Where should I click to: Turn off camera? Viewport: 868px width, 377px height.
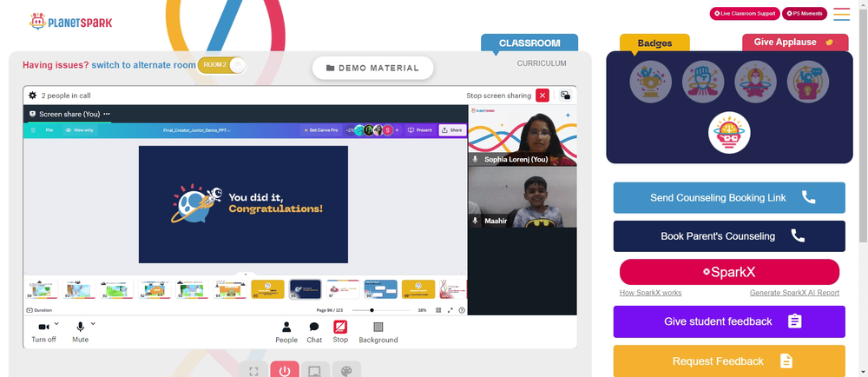[x=43, y=333]
